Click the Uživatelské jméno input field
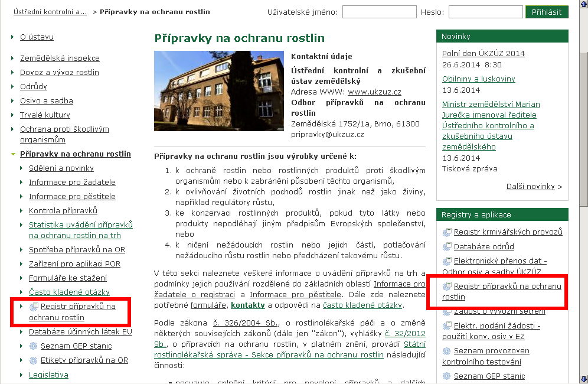 tap(379, 12)
